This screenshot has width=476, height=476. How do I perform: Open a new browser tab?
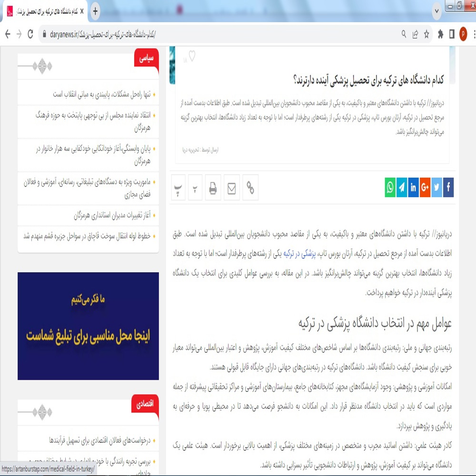(x=95, y=11)
